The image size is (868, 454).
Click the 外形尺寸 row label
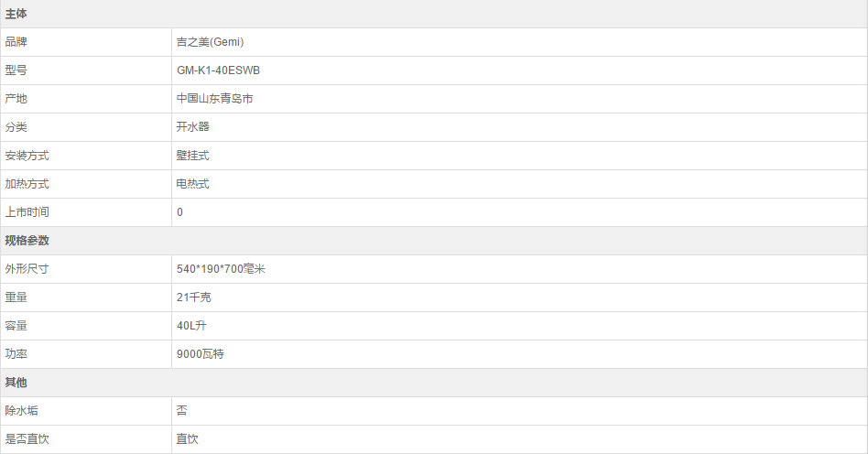click(x=27, y=269)
